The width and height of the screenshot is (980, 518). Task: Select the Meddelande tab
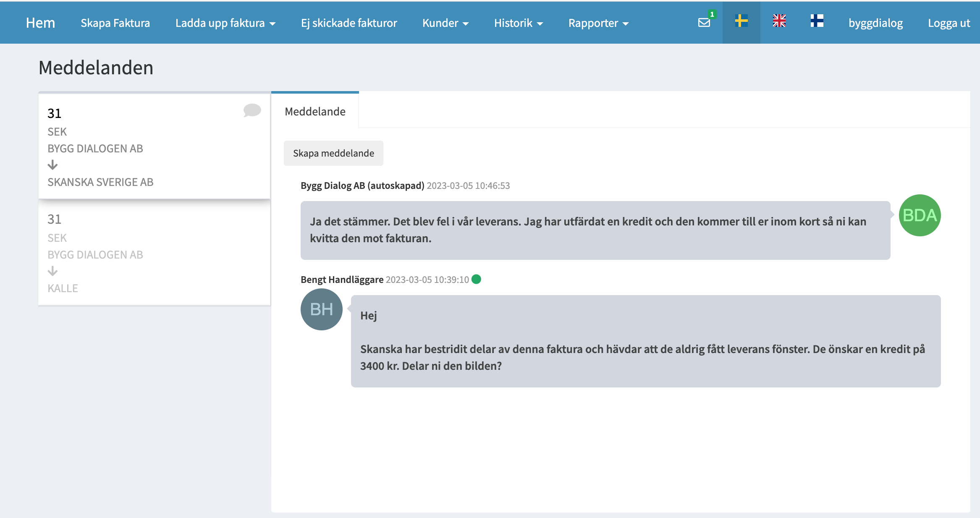[x=315, y=112]
